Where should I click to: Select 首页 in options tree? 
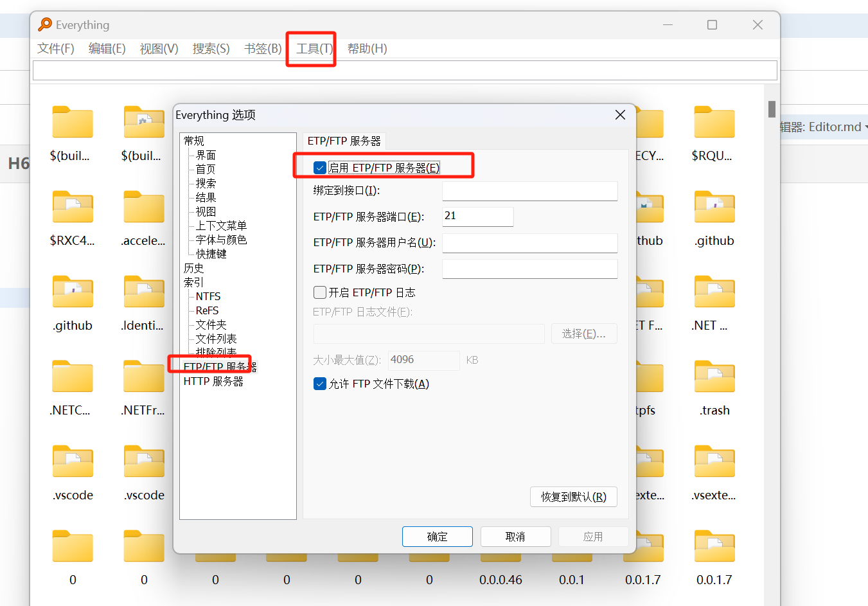(x=206, y=169)
